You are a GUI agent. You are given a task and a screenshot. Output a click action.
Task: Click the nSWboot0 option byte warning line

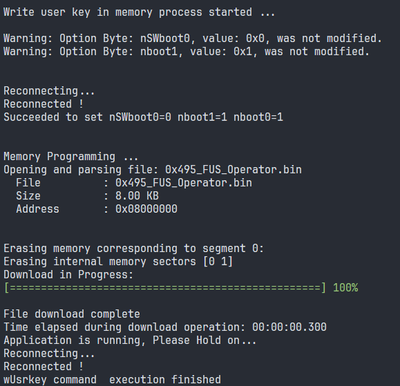click(192, 38)
